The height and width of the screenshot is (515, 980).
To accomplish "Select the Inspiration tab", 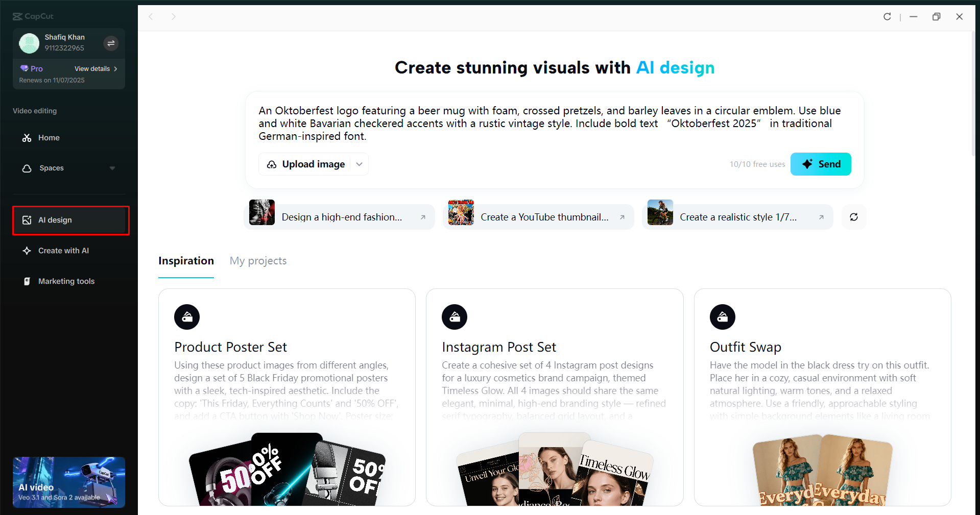I will pos(186,260).
